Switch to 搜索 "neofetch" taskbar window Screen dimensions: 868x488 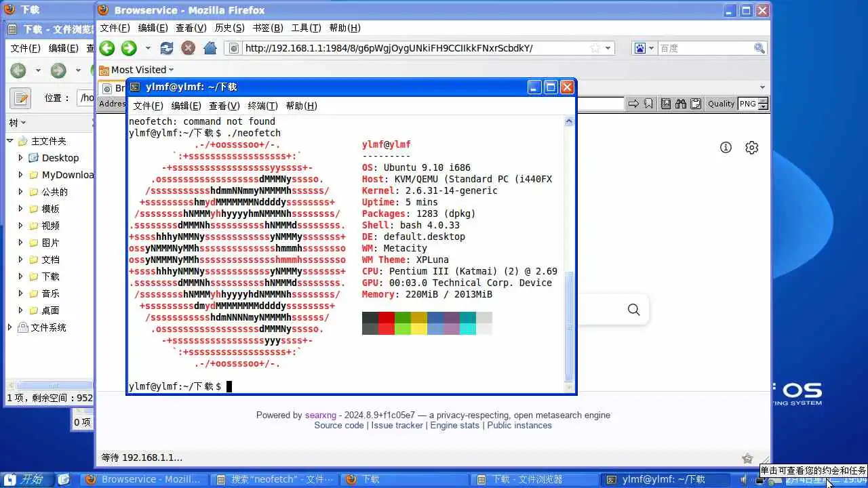pyautogui.click(x=274, y=479)
